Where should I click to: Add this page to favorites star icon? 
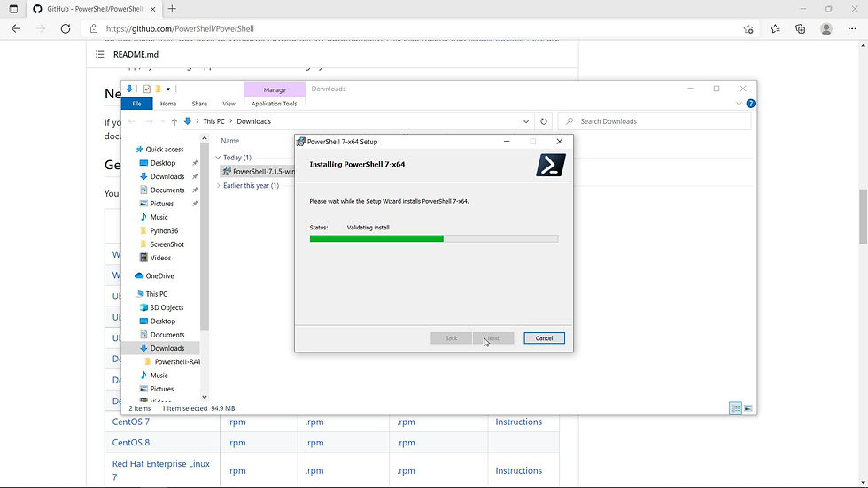click(x=748, y=28)
